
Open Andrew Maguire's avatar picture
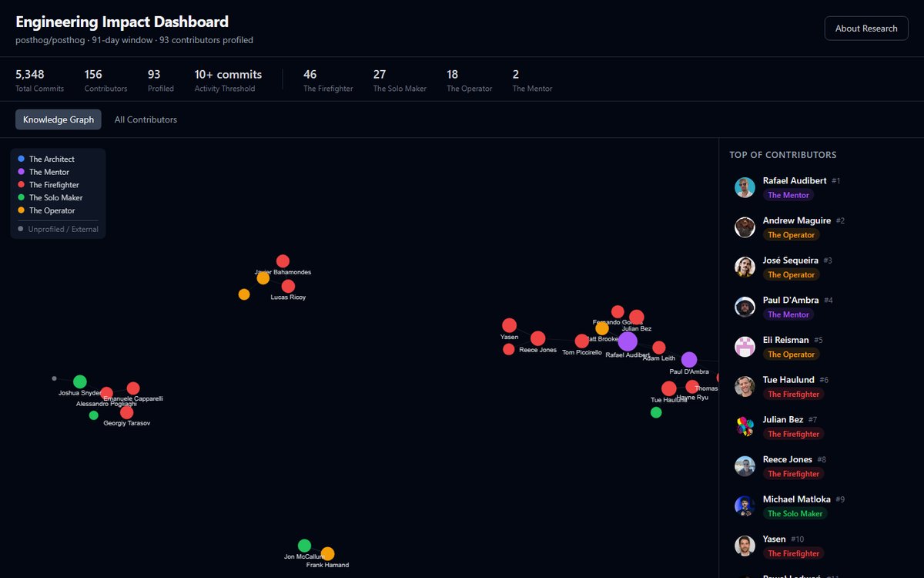pos(745,227)
